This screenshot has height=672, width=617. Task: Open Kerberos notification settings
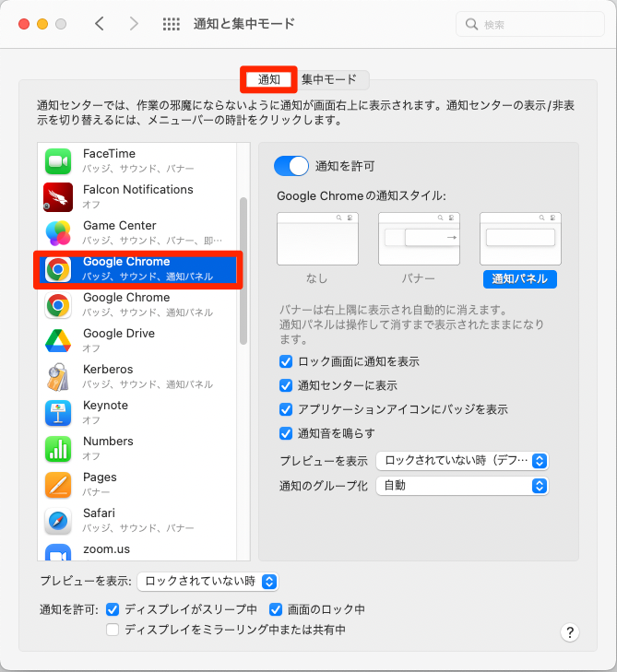(136, 377)
